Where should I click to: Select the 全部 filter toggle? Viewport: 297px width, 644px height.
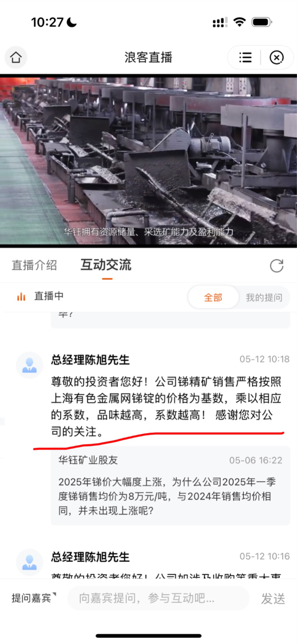pos(213,297)
